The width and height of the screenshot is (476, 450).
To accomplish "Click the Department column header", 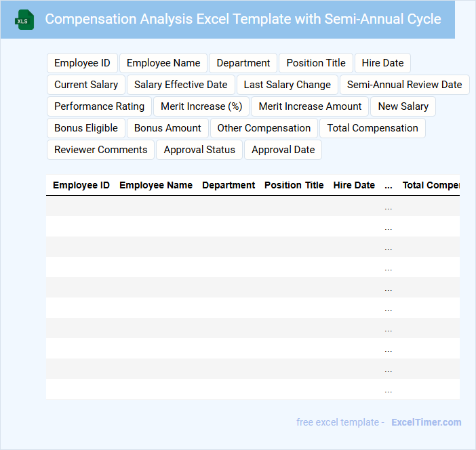I will pos(229,185).
